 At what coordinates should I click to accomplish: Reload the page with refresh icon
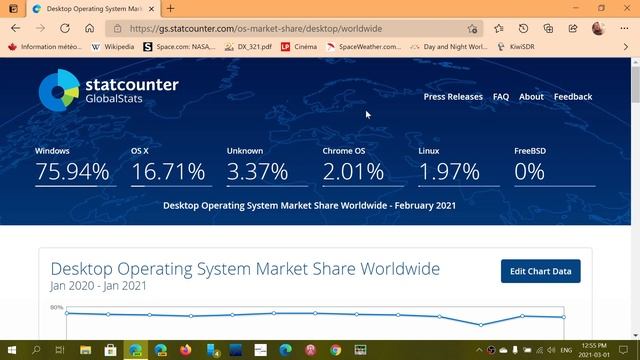click(64, 28)
